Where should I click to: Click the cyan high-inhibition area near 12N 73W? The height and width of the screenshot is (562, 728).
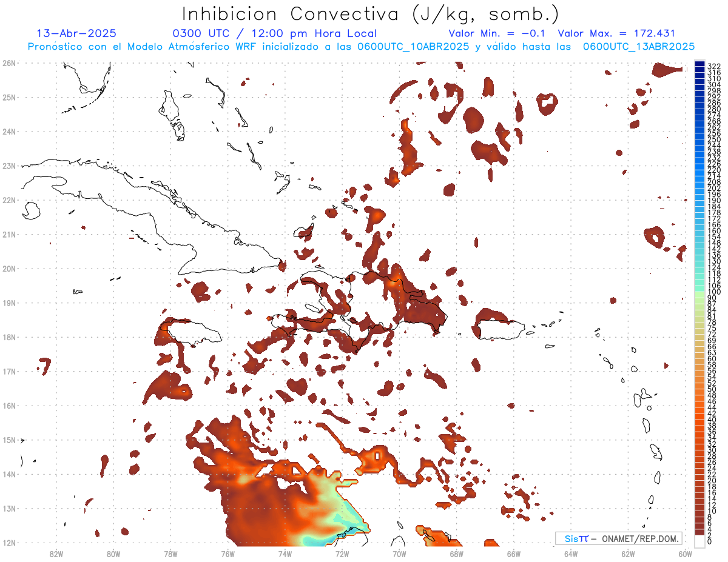[x=315, y=540]
